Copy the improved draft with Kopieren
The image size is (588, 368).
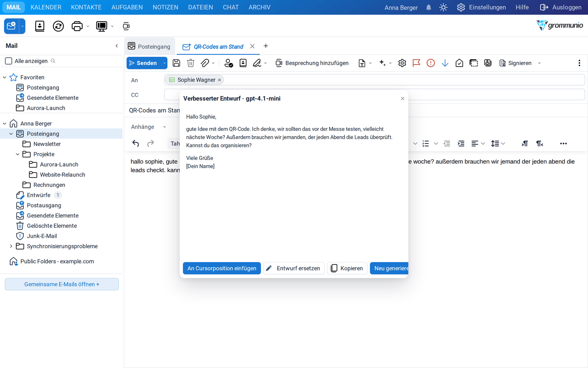(347, 268)
